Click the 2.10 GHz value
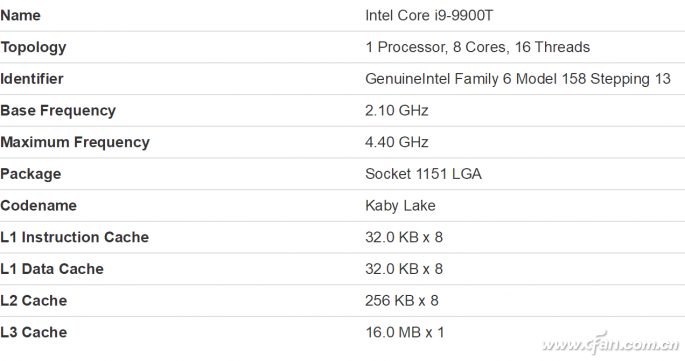 pos(397,111)
